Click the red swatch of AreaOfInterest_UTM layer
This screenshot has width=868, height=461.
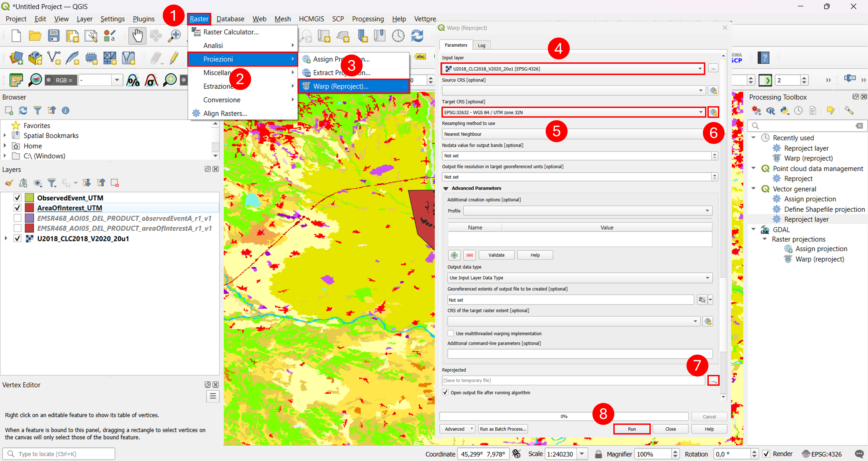pyautogui.click(x=29, y=208)
